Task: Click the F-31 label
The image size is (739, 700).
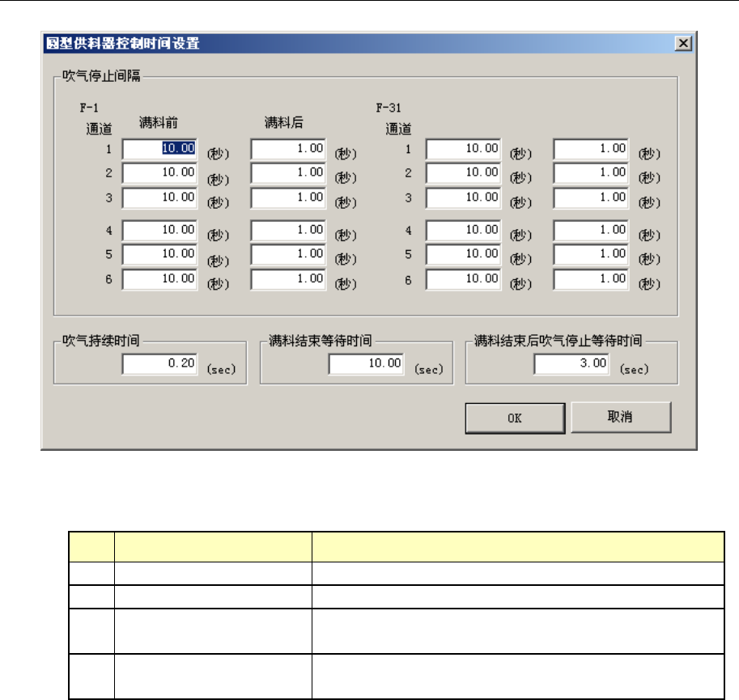Action: (x=389, y=108)
